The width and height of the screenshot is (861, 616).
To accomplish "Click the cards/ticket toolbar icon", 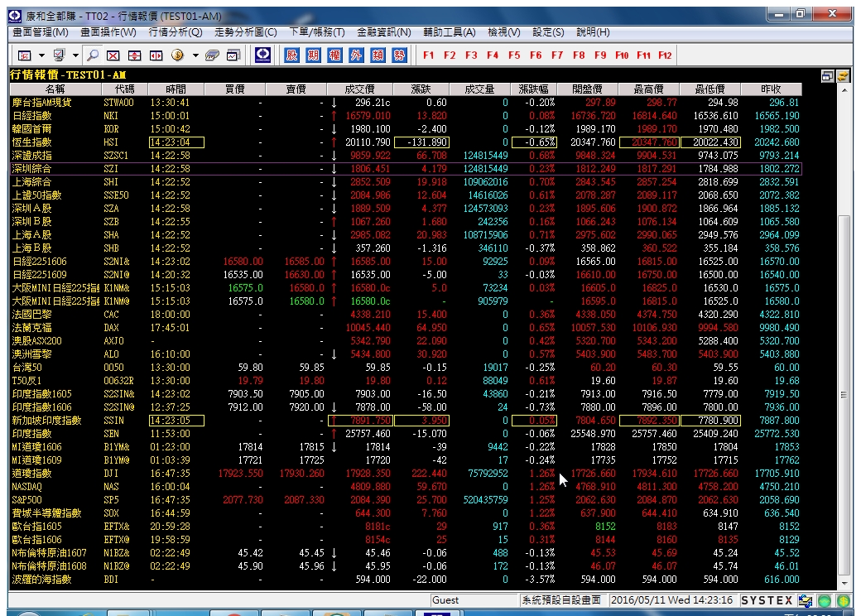I will click(212, 55).
